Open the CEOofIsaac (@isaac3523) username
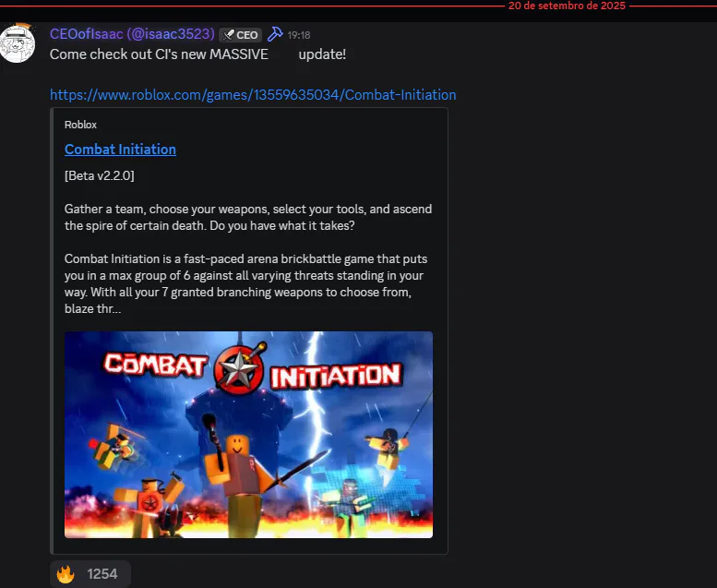This screenshot has height=588, width=717. 132,34
